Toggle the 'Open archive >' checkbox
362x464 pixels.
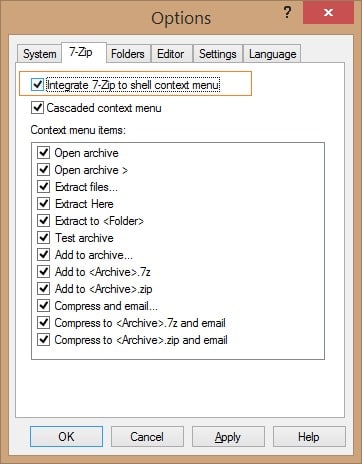[43, 169]
